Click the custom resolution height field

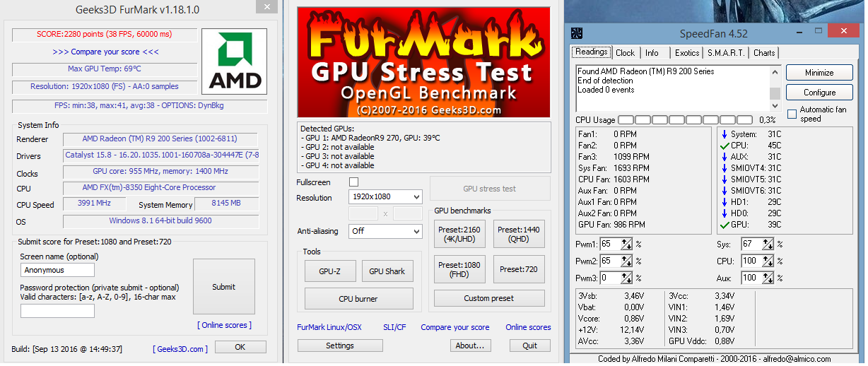point(408,213)
